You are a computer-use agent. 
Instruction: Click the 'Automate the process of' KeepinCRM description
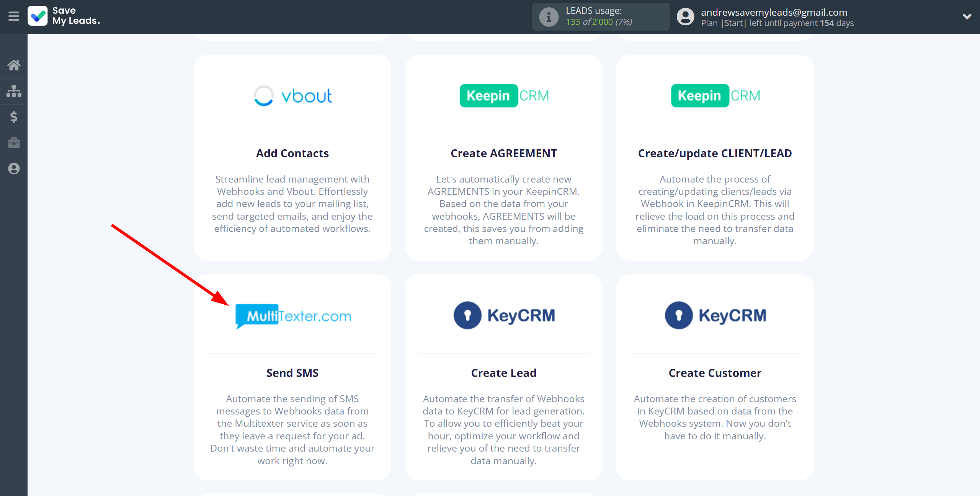pyautogui.click(x=715, y=210)
